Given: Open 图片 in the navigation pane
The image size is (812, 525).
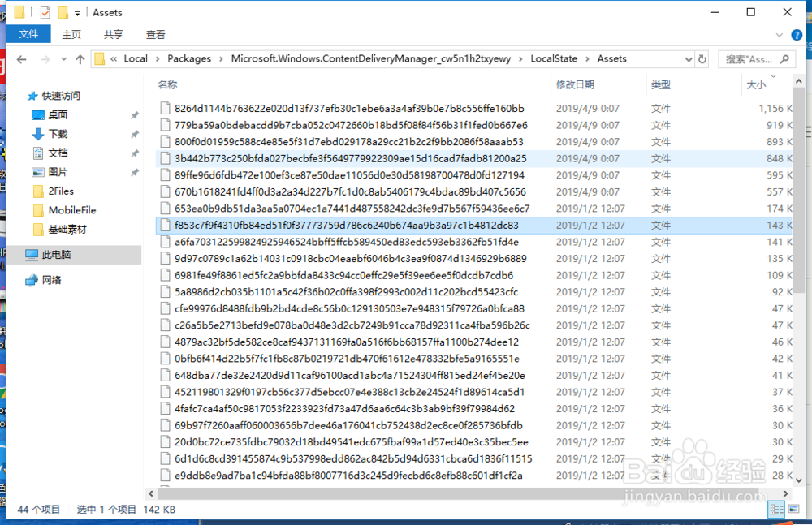Looking at the screenshot, I should [x=58, y=172].
